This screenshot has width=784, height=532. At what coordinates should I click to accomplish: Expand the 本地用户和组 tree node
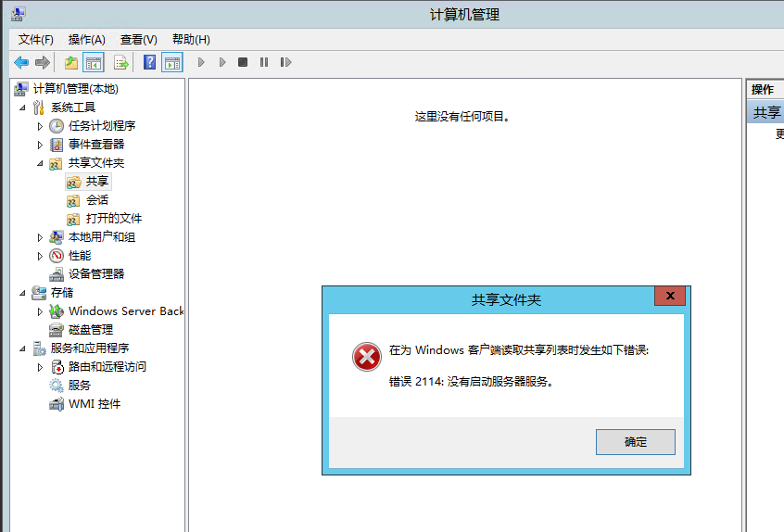(x=40, y=237)
